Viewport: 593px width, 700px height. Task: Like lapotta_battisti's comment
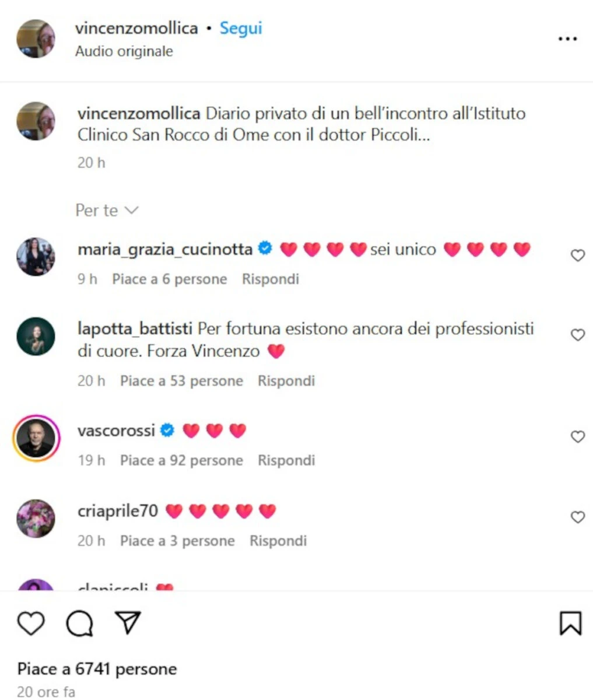pos(577,335)
